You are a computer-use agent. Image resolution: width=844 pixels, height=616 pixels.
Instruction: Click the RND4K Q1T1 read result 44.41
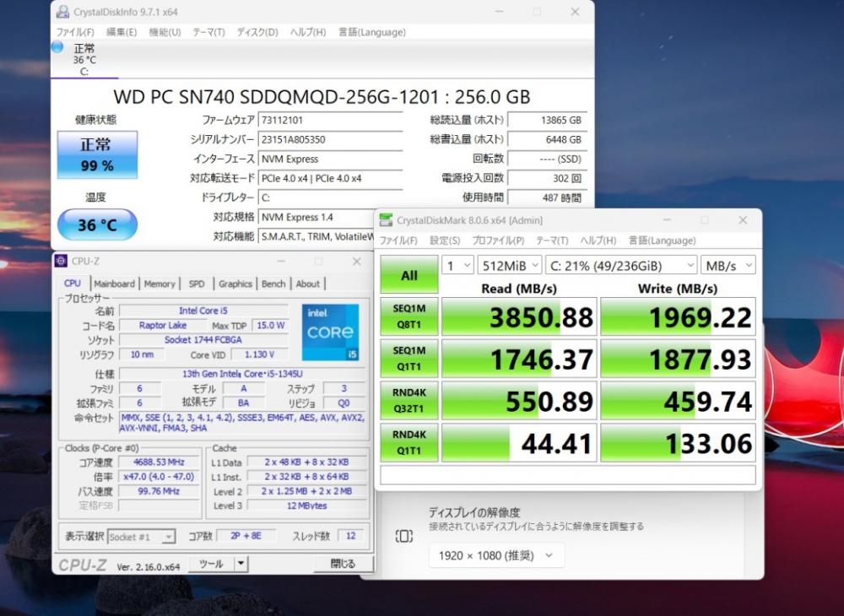(519, 442)
